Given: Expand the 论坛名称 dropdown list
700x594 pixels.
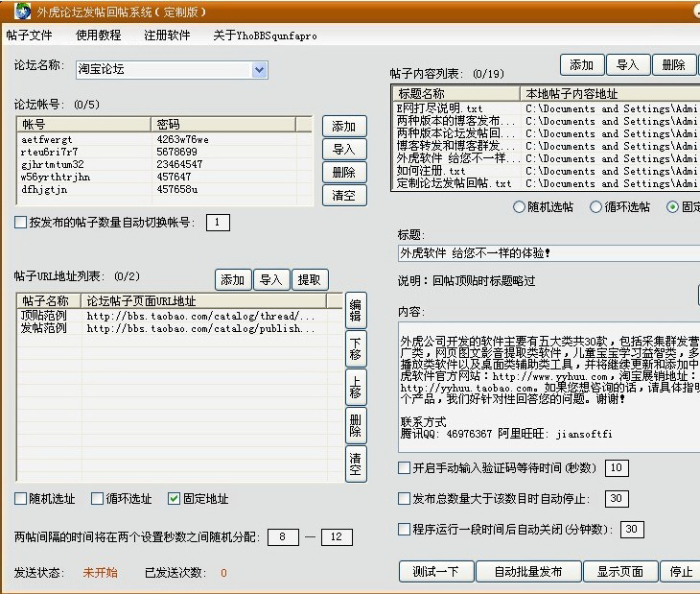Looking at the screenshot, I should [260, 70].
